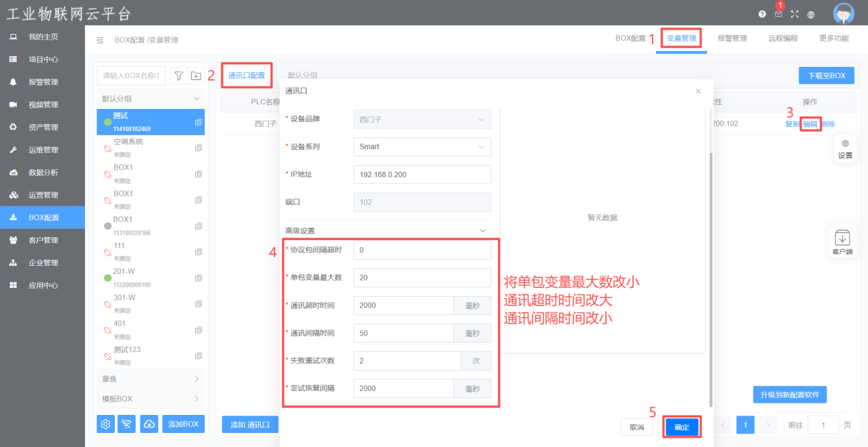868x447 pixels.
Task: Open BOX settings gear icon at bottom
Action: (106, 424)
